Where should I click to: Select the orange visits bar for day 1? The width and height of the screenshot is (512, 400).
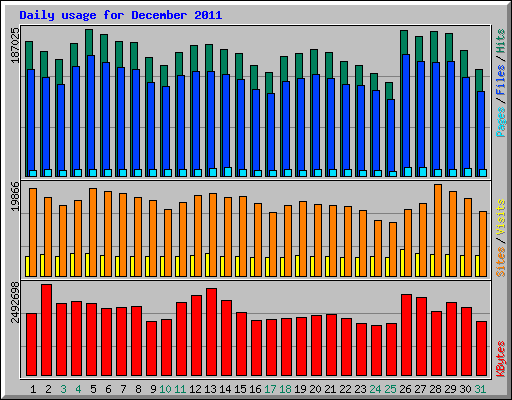(x=33, y=232)
